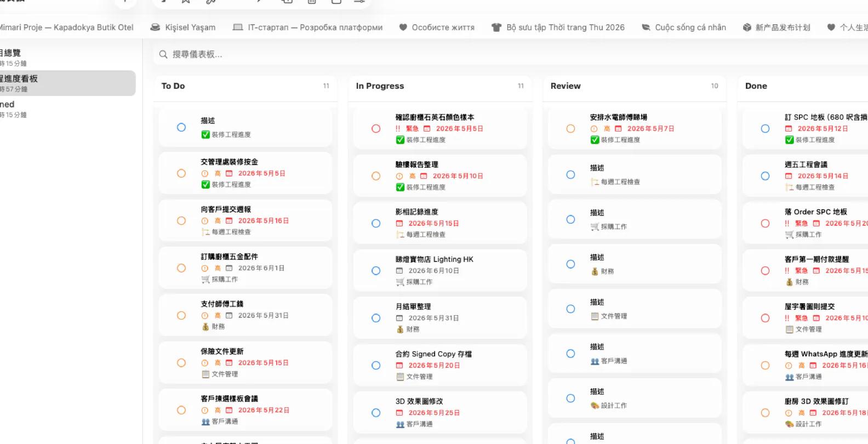868x444 pixels.
Task: Click people icon on 客戶揀選樣板會議 card
Action: click(x=205, y=422)
